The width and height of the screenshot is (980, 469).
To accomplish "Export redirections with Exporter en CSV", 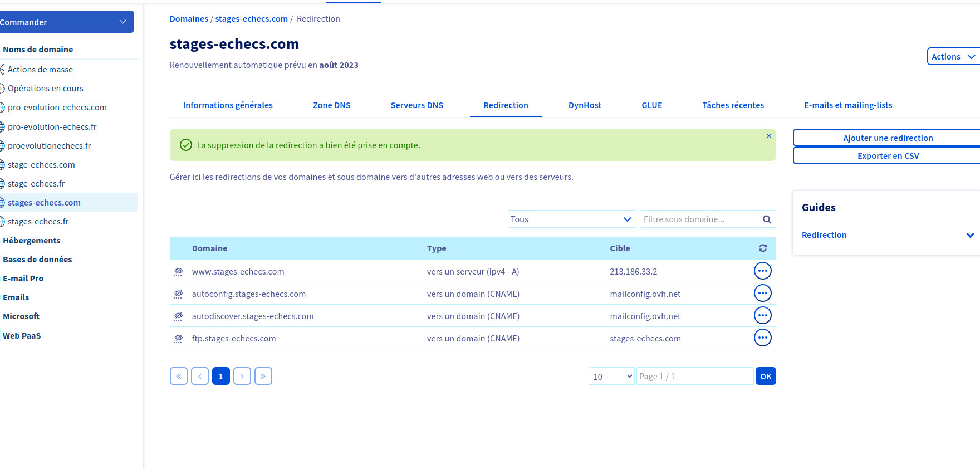I will click(x=888, y=156).
